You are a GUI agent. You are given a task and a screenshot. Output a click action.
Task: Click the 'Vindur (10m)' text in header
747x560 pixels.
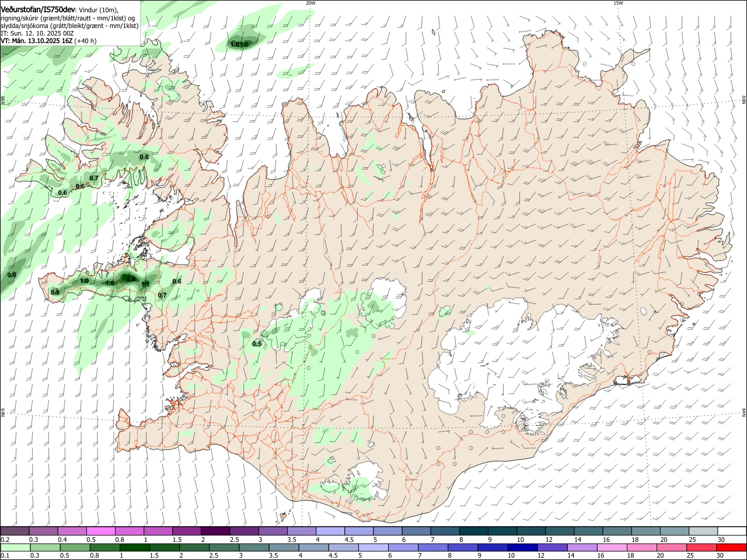tap(98, 10)
